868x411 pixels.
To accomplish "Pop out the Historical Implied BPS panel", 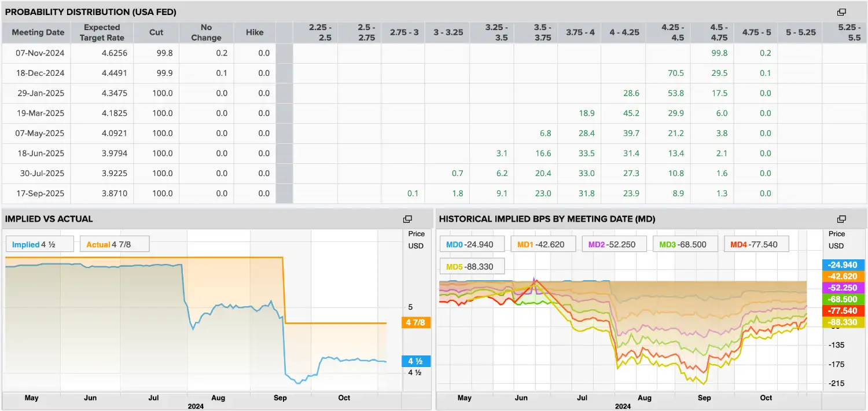I will 841,219.
